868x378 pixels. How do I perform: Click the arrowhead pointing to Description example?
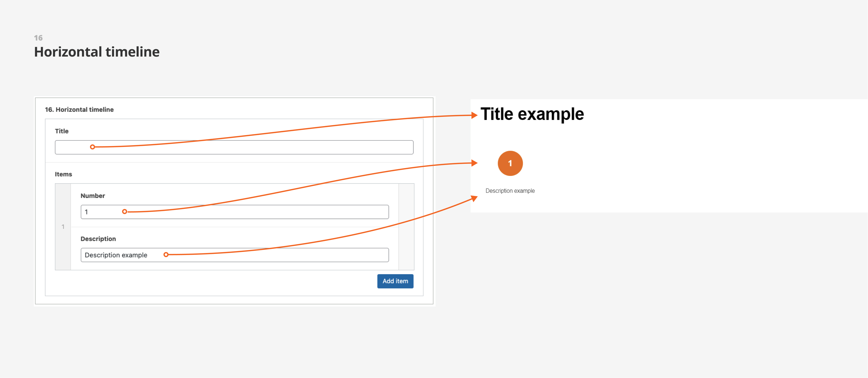475,198
